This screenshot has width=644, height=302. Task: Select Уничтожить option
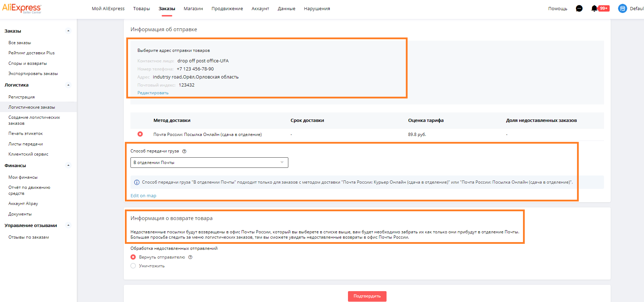133,266
